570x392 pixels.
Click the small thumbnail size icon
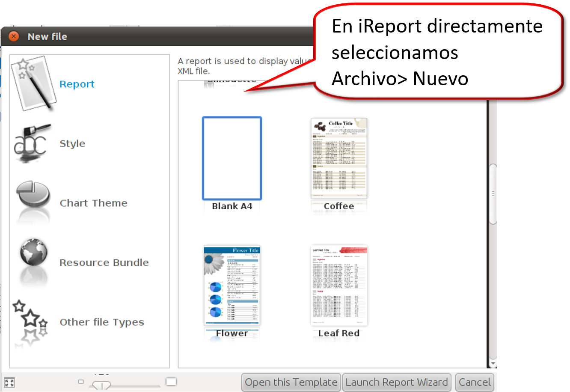point(81,381)
